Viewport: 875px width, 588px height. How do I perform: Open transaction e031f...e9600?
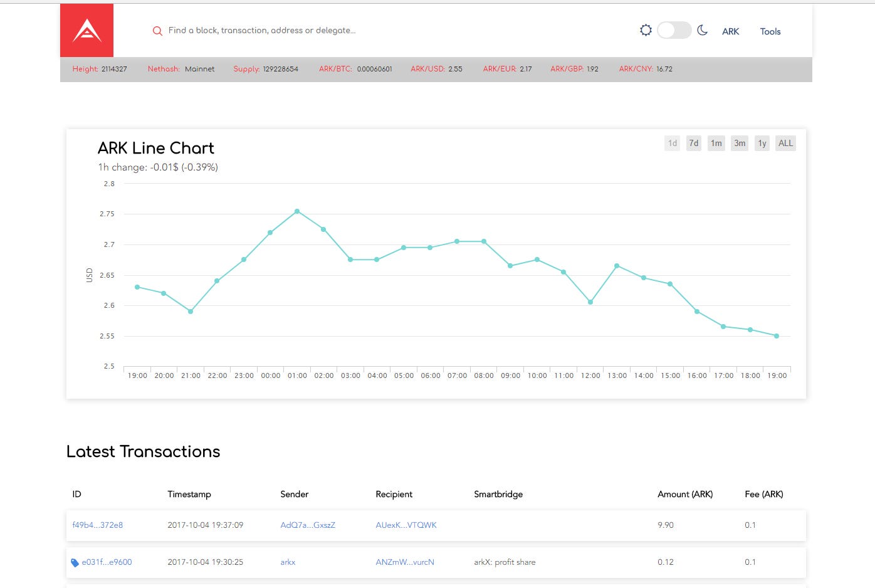(x=107, y=562)
